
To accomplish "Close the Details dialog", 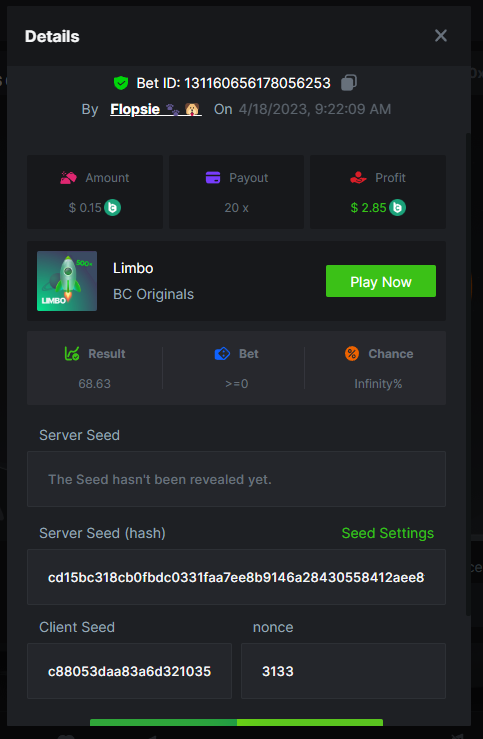I will [441, 35].
